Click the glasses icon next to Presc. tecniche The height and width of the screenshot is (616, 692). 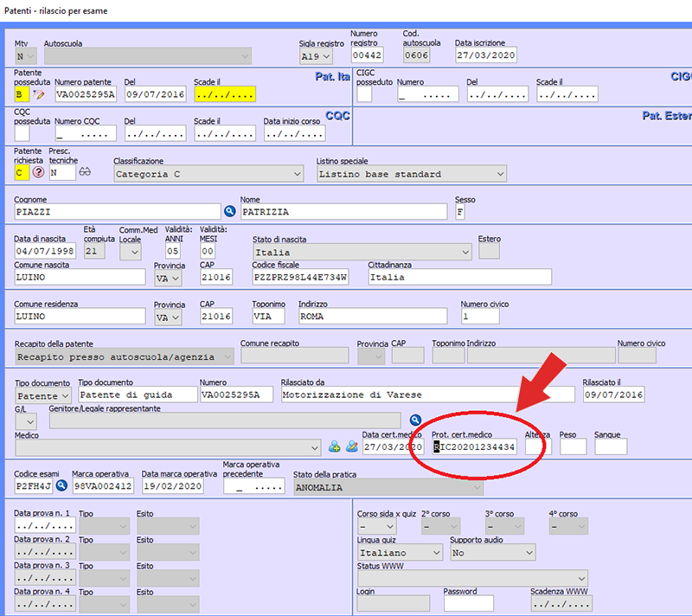pyautogui.click(x=85, y=172)
